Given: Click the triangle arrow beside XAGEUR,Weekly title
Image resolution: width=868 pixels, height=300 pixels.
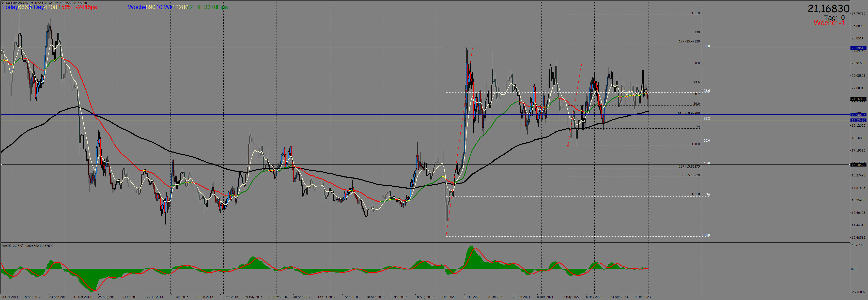Looking at the screenshot, I should 3,3.
